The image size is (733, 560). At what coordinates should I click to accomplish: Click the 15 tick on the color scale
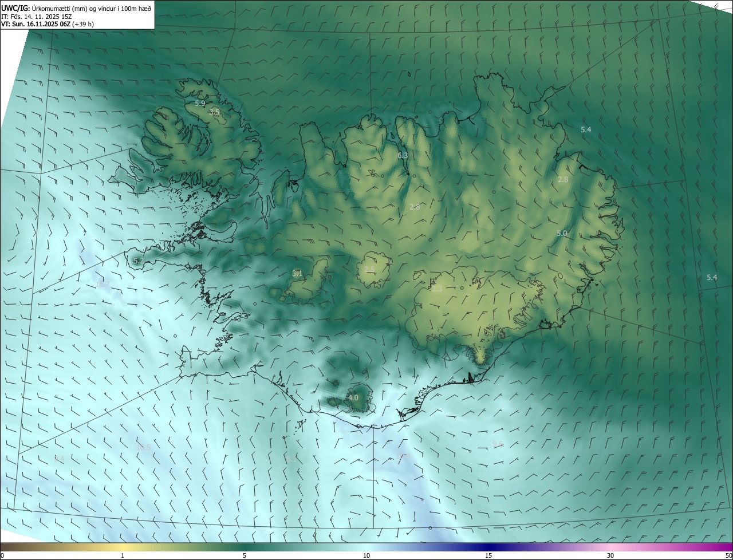488,555
